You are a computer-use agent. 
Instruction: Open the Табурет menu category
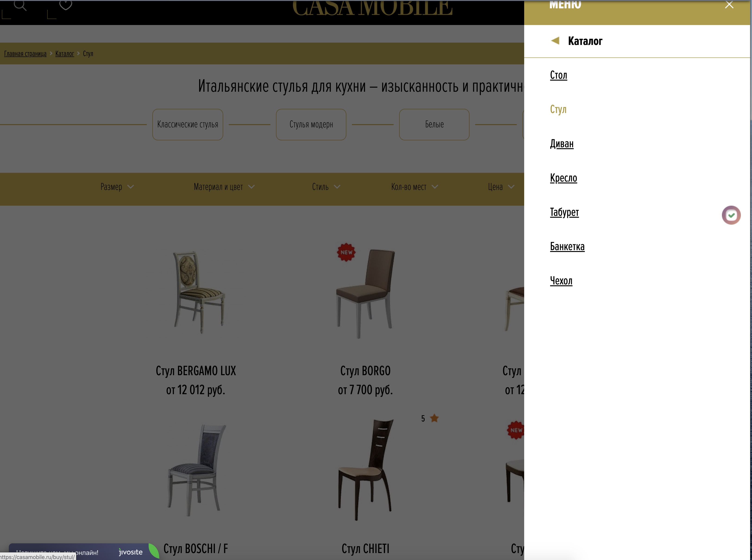pos(564,212)
